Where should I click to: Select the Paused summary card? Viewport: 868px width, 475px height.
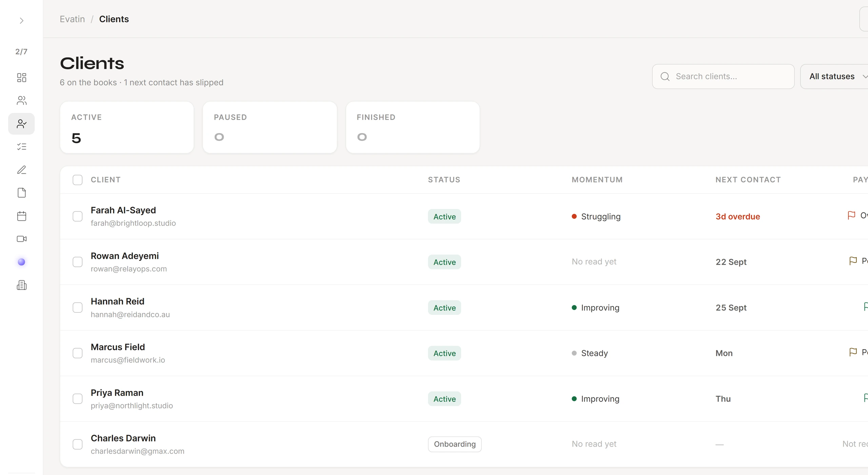click(x=270, y=127)
